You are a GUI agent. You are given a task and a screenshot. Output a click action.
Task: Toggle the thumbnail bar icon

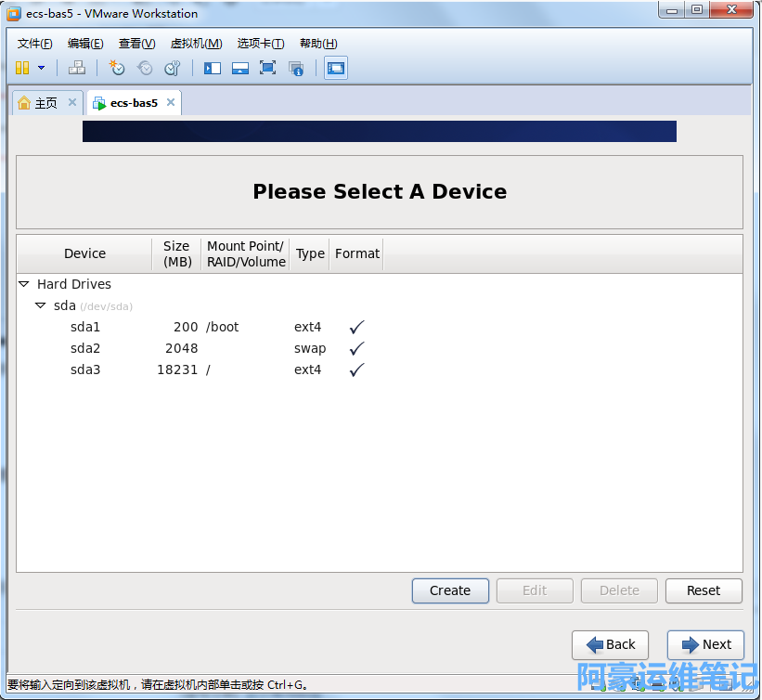[x=240, y=68]
